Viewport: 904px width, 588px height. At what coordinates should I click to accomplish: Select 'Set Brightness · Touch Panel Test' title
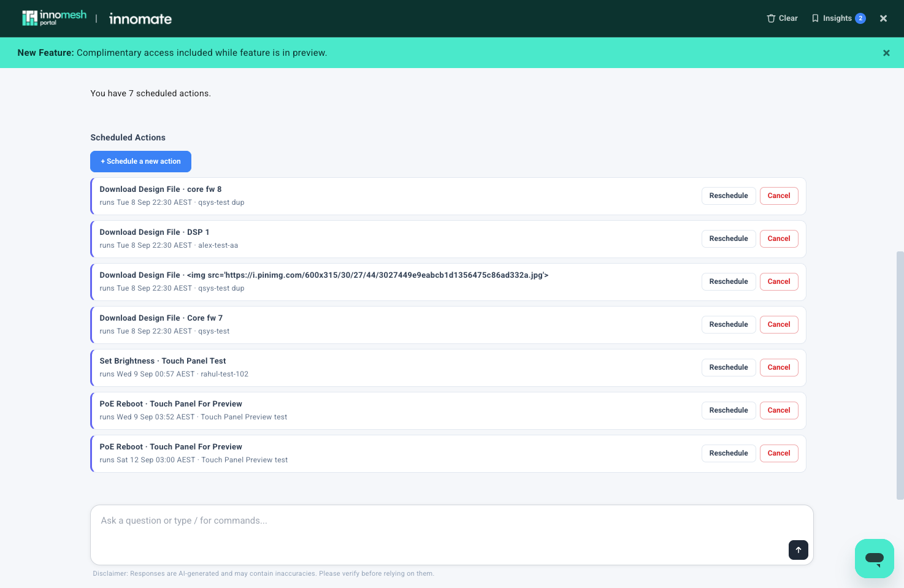point(163,361)
